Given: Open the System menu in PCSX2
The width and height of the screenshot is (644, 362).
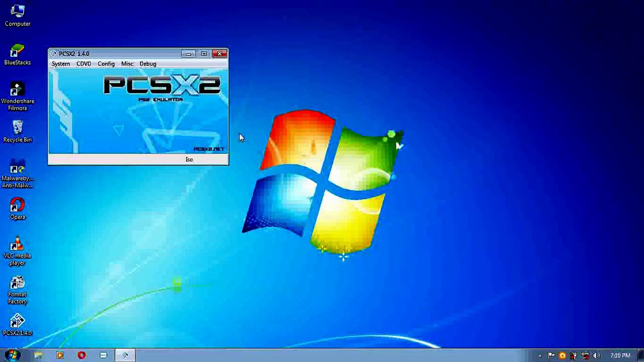Looking at the screenshot, I should [60, 64].
